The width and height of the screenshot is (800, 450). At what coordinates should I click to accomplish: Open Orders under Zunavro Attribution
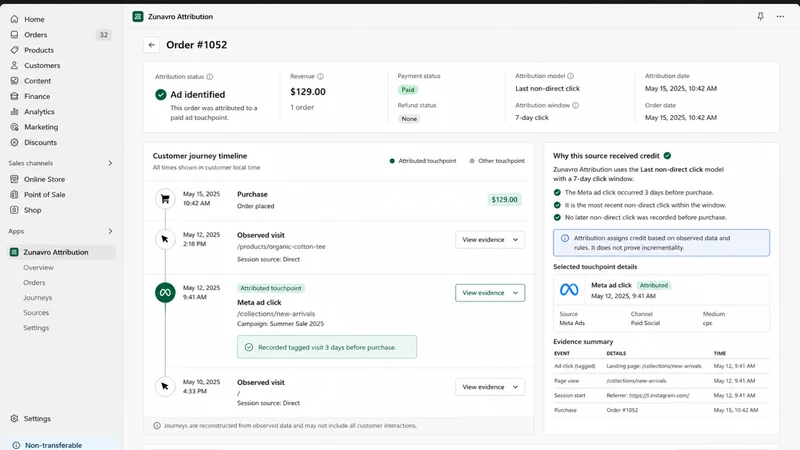(34, 283)
